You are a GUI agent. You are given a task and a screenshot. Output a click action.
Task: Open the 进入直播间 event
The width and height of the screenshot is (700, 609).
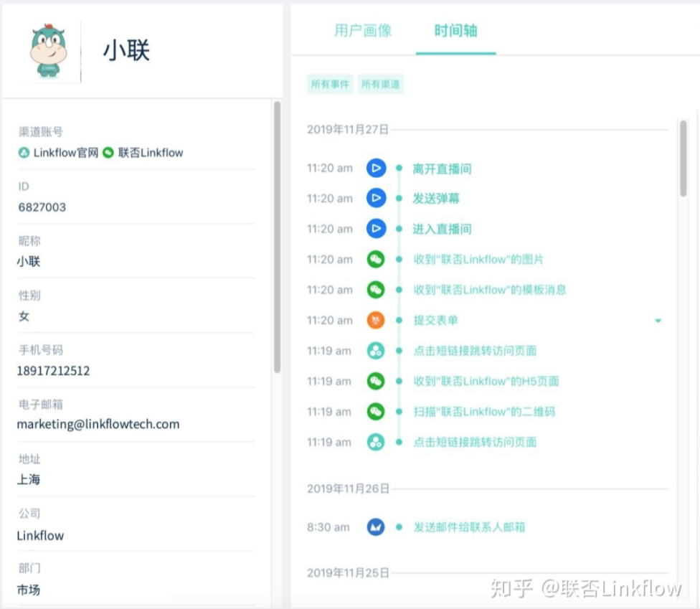pyautogui.click(x=442, y=229)
